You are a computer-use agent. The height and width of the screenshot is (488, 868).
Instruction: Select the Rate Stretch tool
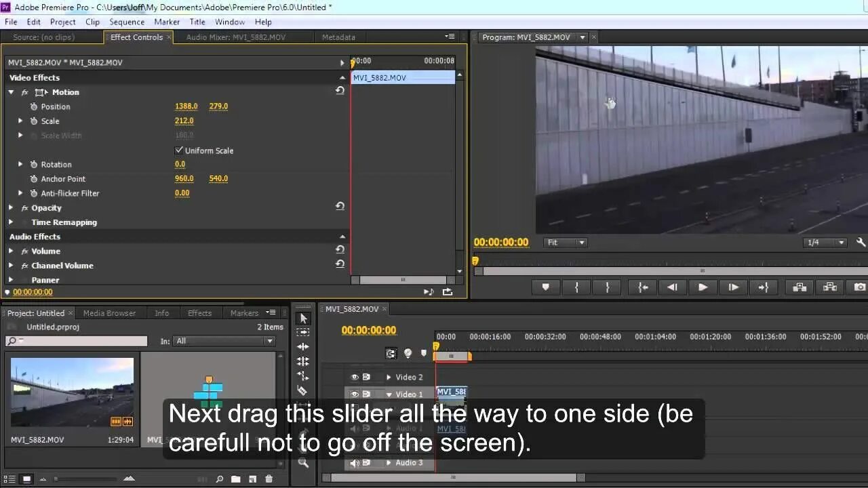[303, 376]
